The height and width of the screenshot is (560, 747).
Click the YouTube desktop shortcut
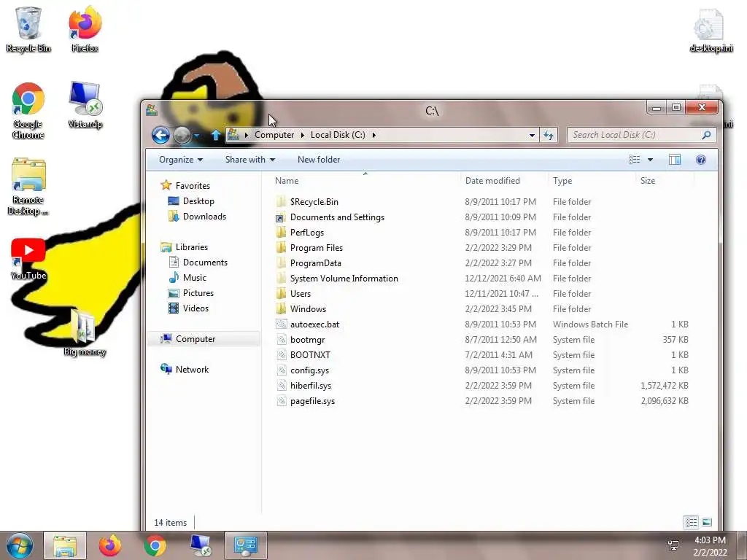tap(28, 259)
